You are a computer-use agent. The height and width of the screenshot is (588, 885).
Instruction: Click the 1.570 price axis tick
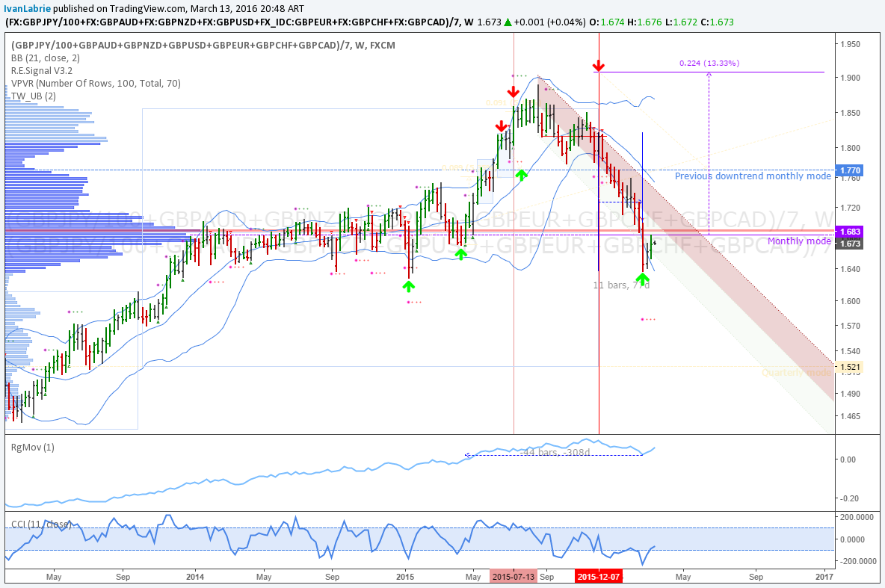click(x=850, y=327)
